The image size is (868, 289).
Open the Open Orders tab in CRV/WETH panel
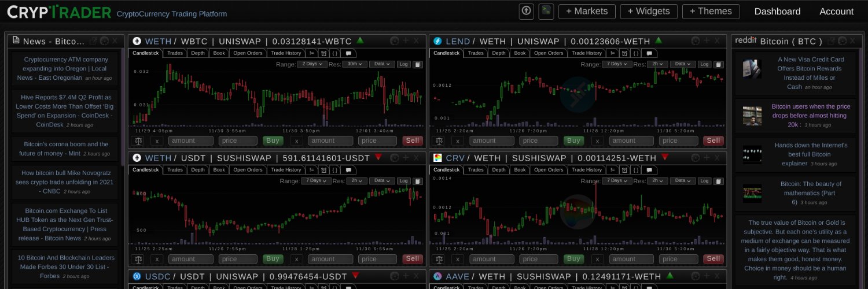point(549,170)
